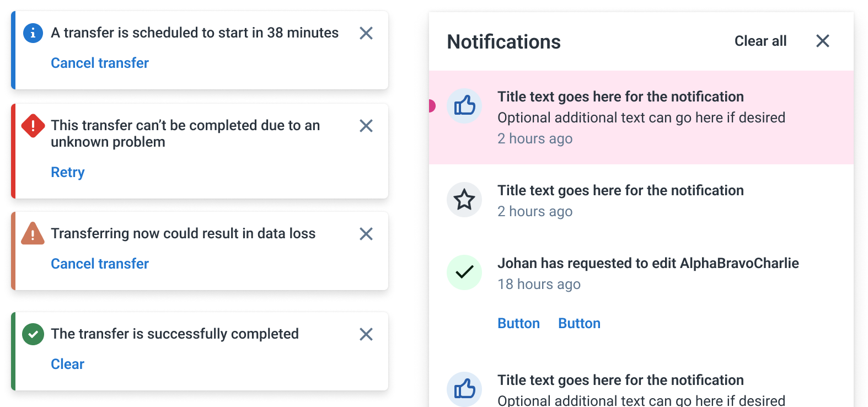Click the star icon in second notification
Image resolution: width=868 pixels, height=407 pixels.
(x=464, y=200)
